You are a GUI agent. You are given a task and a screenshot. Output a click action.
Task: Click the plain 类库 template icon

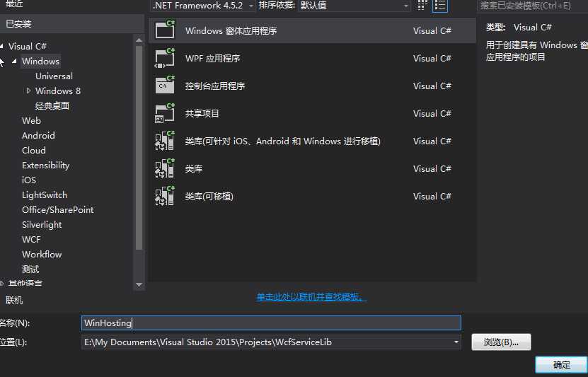[165, 168]
